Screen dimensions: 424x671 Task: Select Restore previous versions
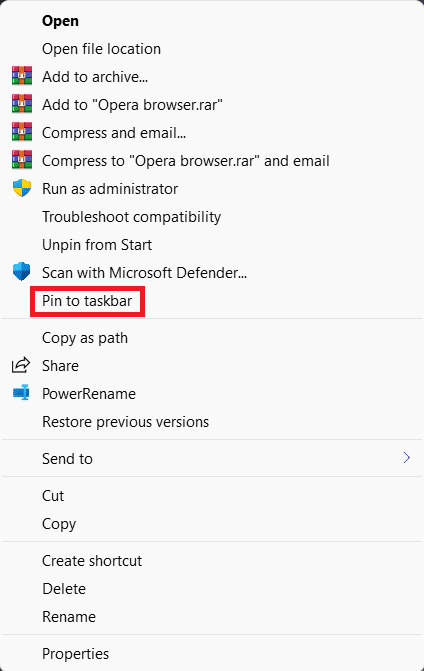(125, 422)
